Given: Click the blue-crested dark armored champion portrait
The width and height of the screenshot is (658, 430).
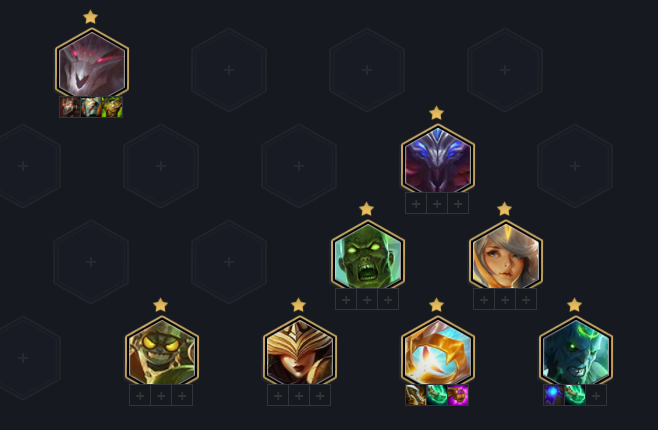Looking at the screenshot, I should tap(438, 160).
